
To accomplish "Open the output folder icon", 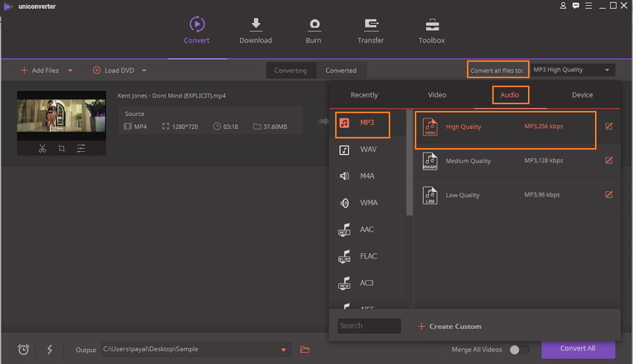I will pos(305,349).
